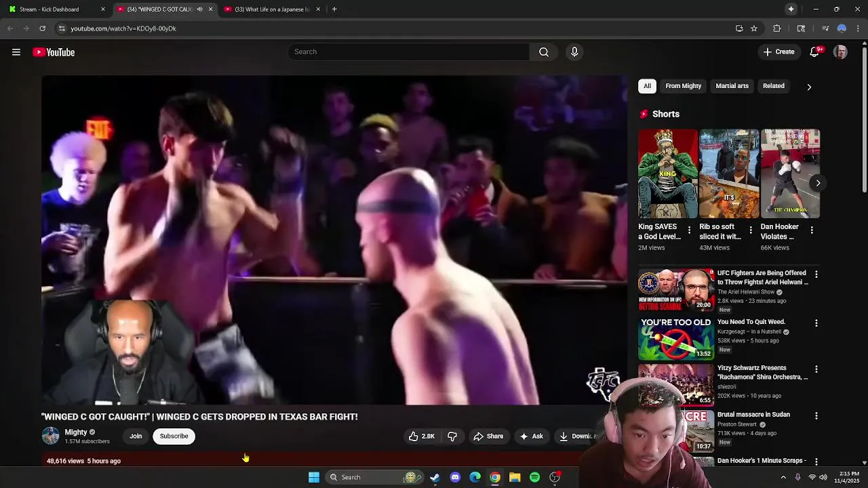Open Rib so soft short thumbnail

click(x=729, y=174)
